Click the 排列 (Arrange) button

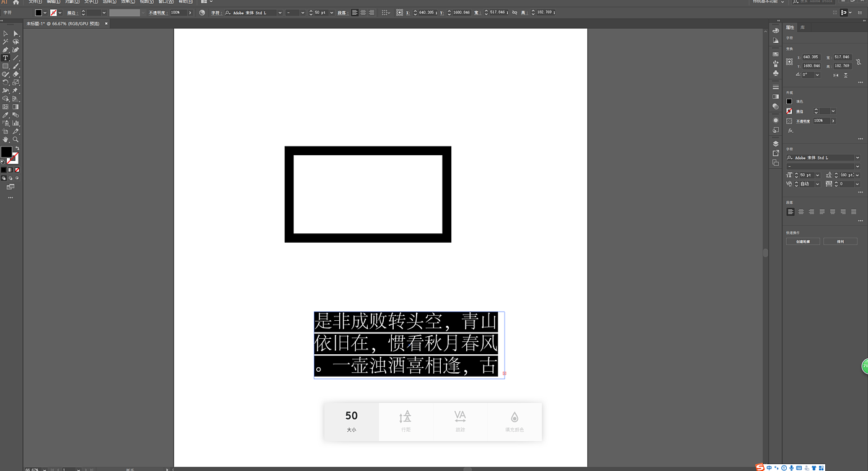840,241
